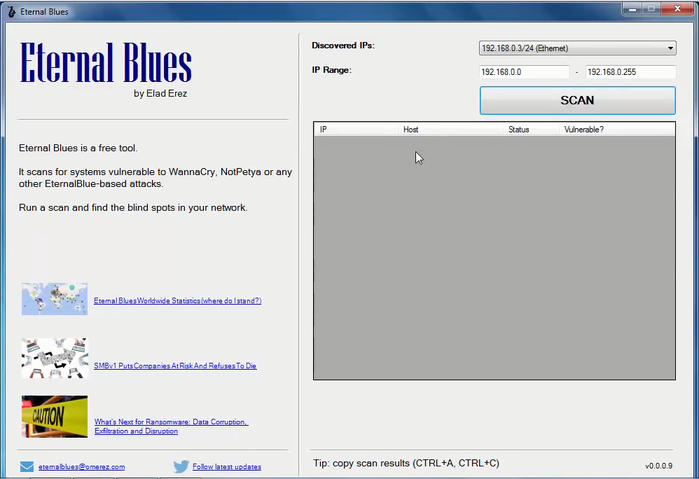
Task: Sort results by the Host column header
Action: [x=451, y=129]
